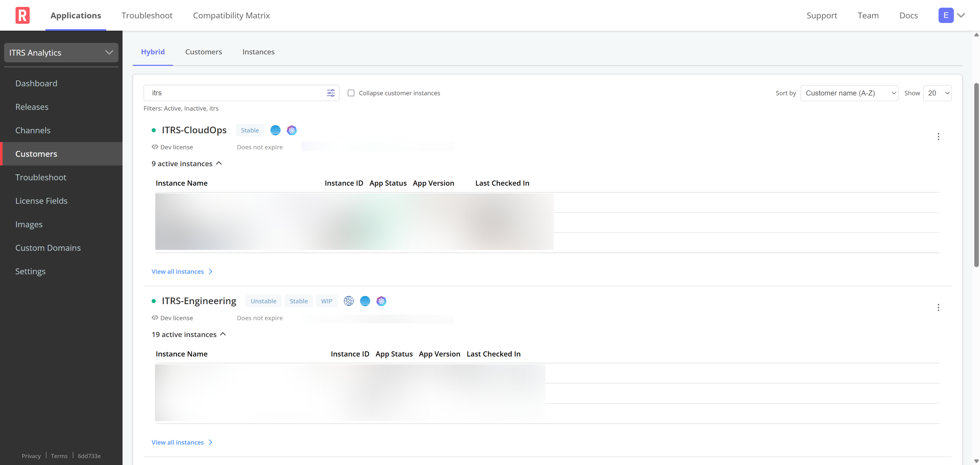Open the ITRS-CloudOps three-dot menu
Viewport: 980px width, 465px height.
click(x=938, y=137)
